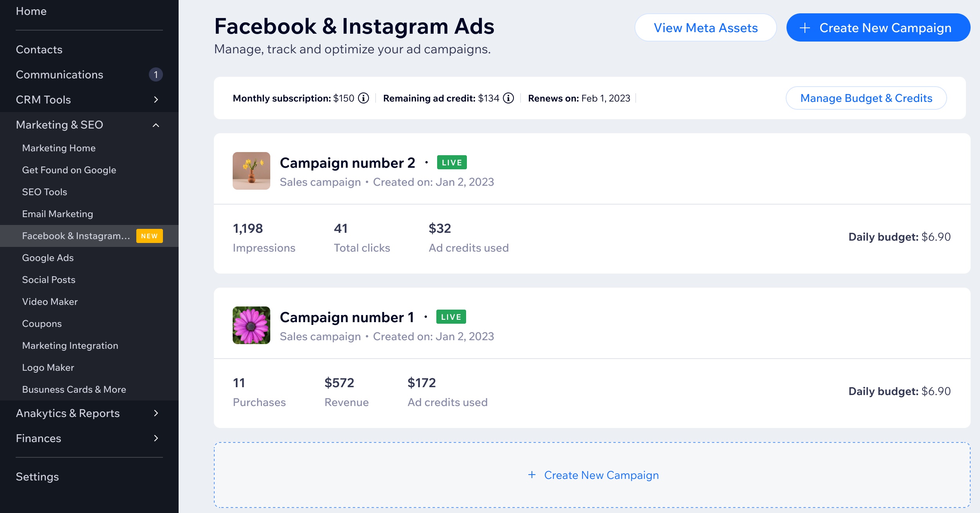Click the Communications notification badge showing 1
The width and height of the screenshot is (980, 513).
(x=157, y=74)
